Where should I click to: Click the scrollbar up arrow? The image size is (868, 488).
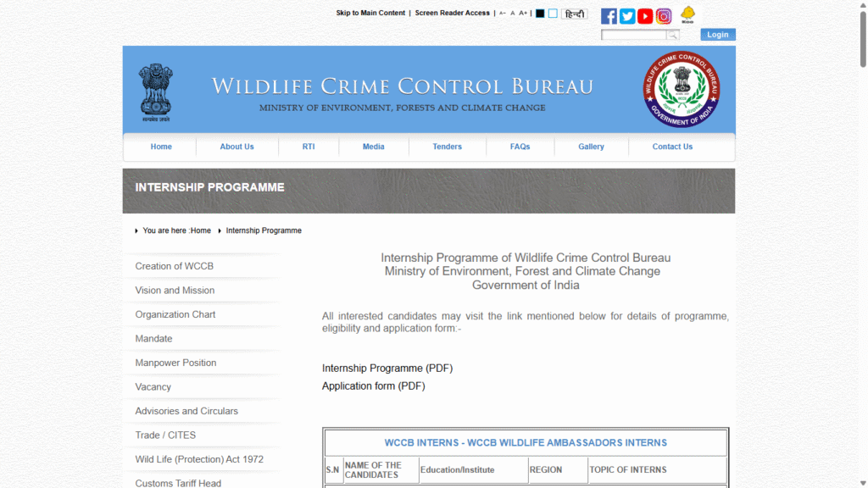(863, 4)
